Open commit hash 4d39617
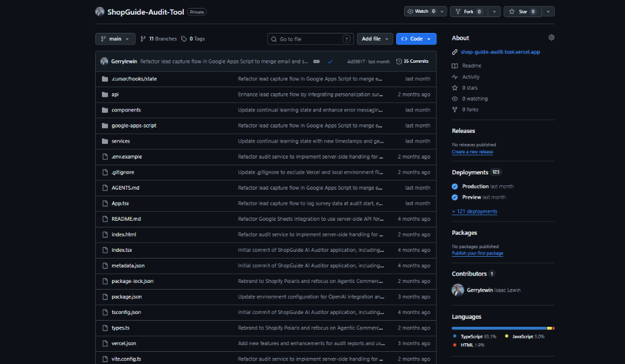The image size is (625, 364). click(x=356, y=62)
